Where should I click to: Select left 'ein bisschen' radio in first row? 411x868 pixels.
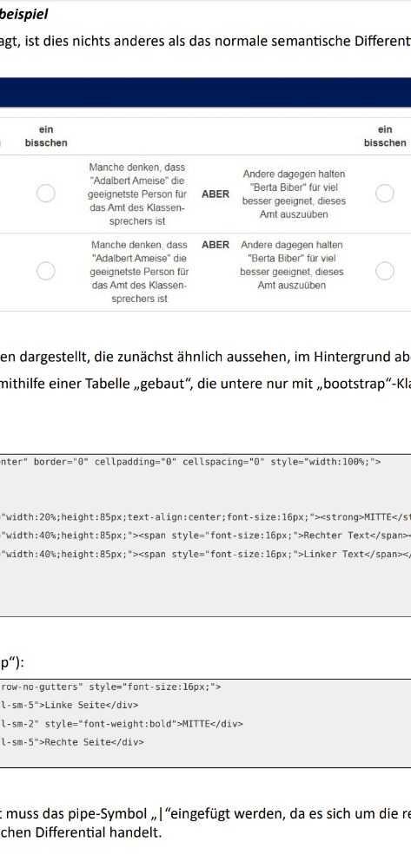45,194
